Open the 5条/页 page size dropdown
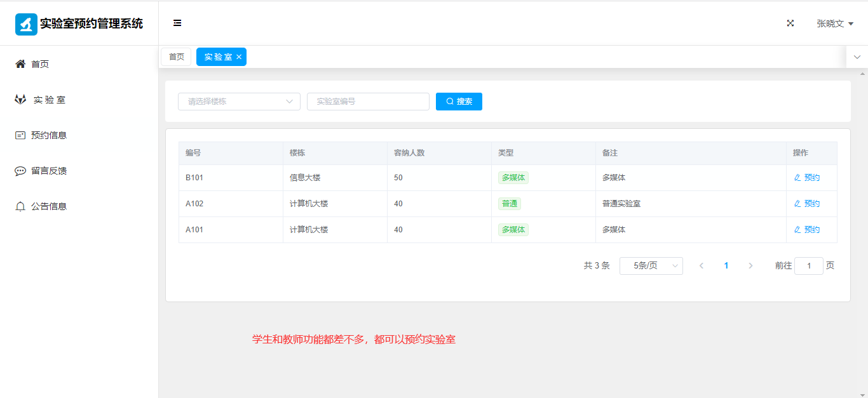The image size is (868, 398). [x=651, y=266]
